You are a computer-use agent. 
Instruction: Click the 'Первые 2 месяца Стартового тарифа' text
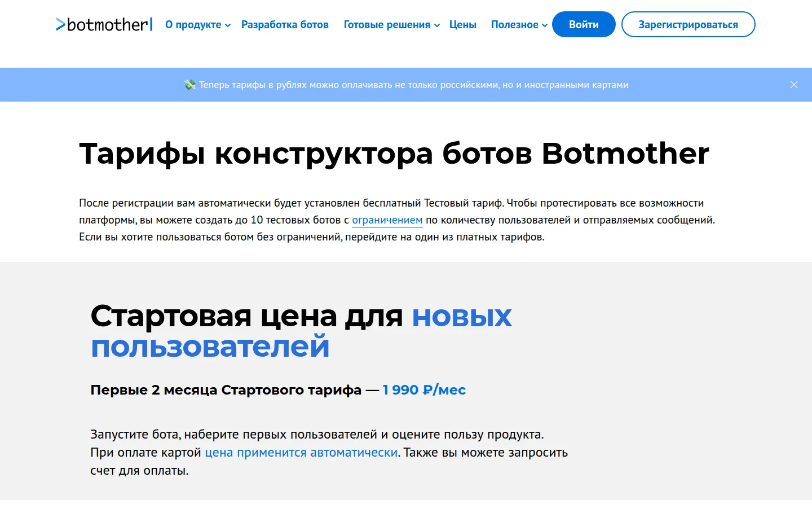[226, 390]
